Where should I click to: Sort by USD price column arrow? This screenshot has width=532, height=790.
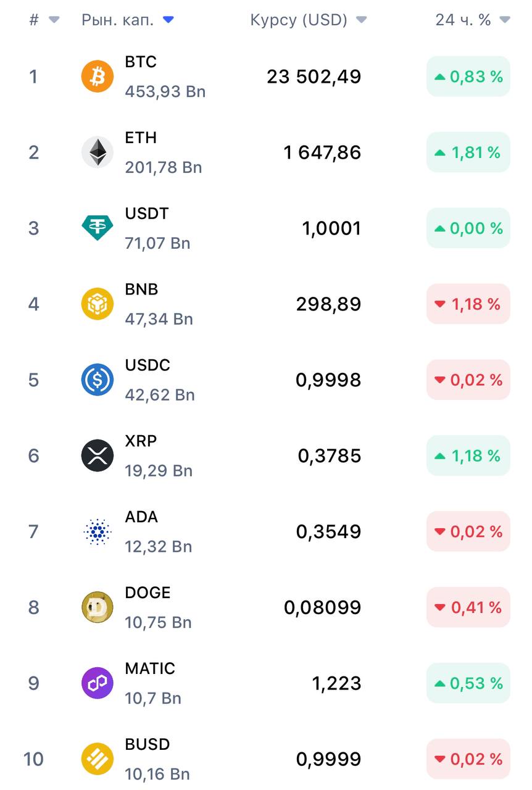coord(362,20)
